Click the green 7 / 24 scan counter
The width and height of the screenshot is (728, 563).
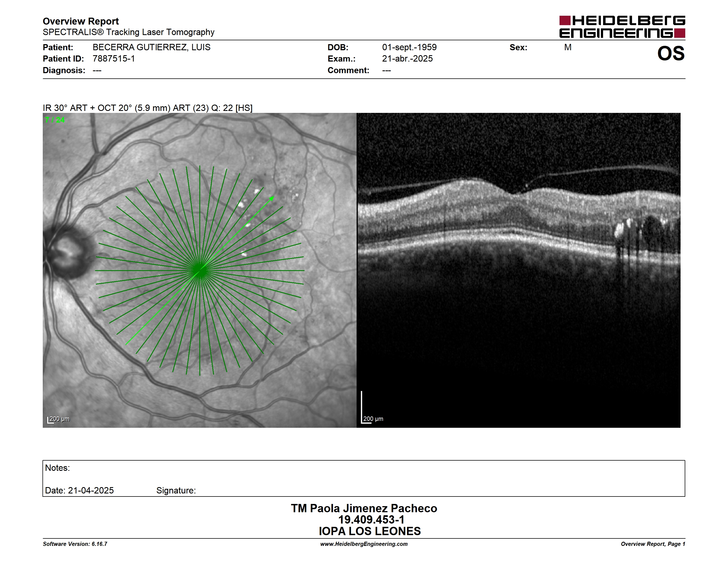(x=55, y=120)
